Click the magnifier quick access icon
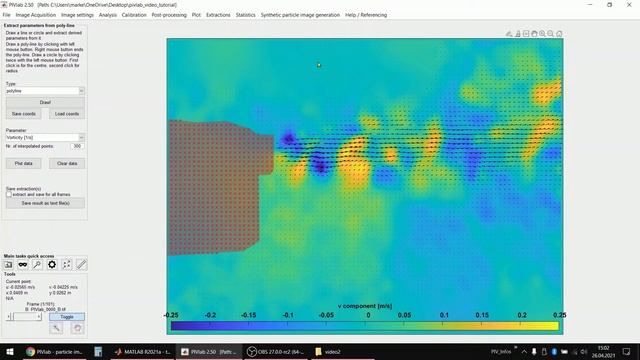This screenshot has width=640, height=360. 37,264
